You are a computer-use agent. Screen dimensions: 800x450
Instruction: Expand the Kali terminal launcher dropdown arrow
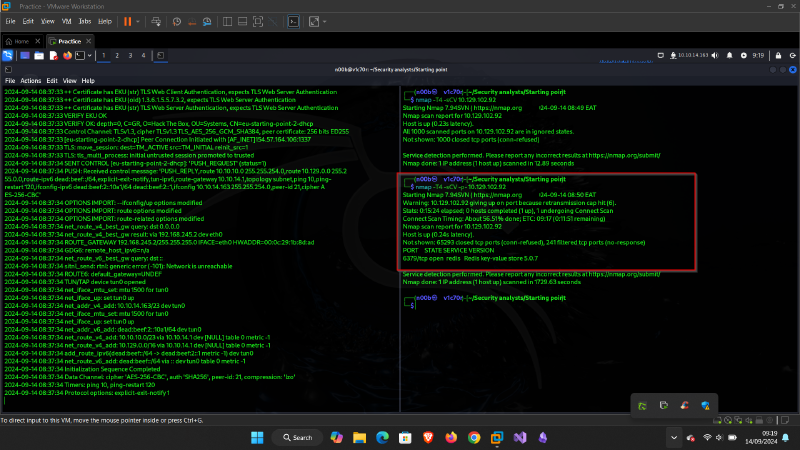pyautogui.click(x=87, y=55)
